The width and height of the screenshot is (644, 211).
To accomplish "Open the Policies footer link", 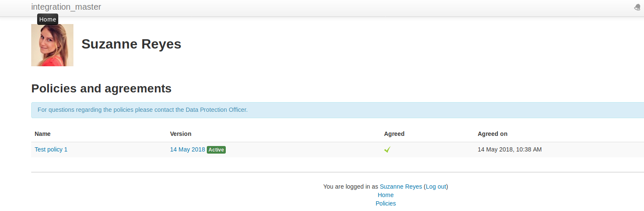I will coord(386,203).
